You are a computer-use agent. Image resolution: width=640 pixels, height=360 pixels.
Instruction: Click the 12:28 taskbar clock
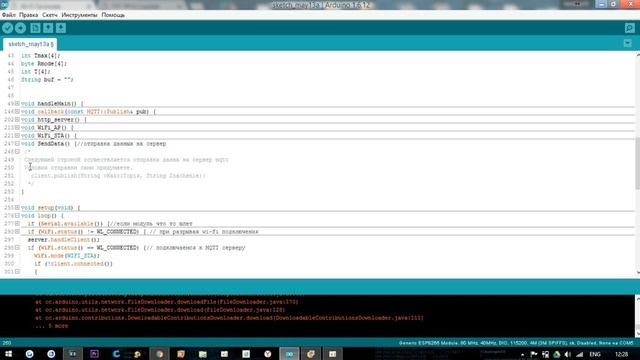click(621, 354)
